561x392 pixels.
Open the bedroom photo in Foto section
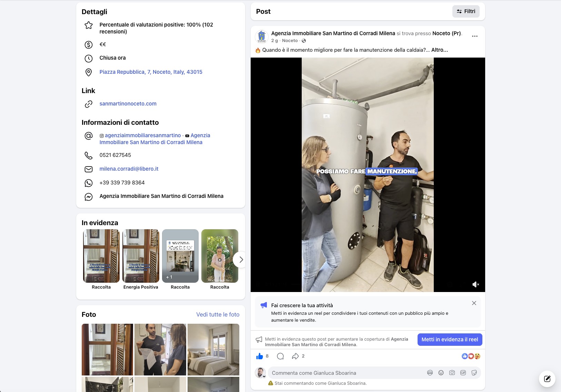[213, 350]
